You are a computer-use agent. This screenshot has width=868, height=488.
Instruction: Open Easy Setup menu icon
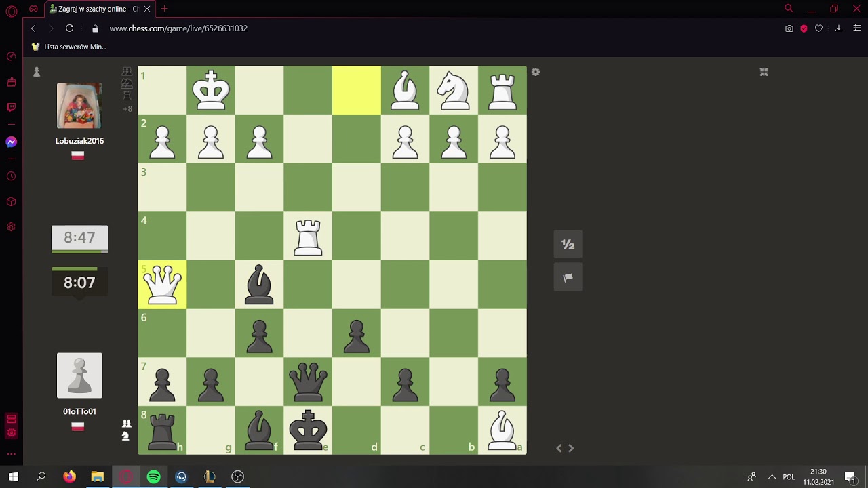(856, 28)
